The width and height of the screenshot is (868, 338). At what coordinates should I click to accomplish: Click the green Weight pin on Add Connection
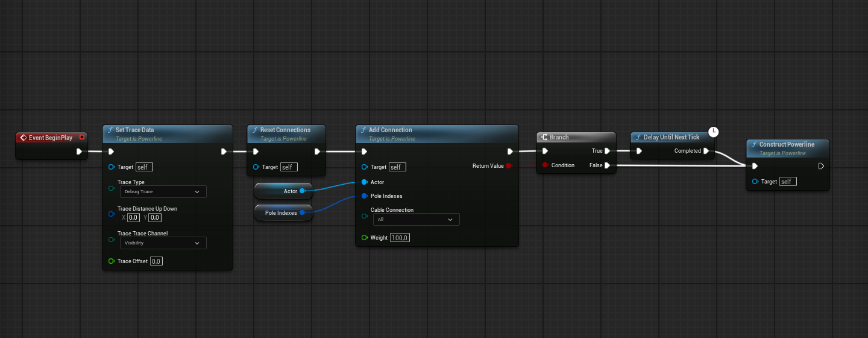364,238
